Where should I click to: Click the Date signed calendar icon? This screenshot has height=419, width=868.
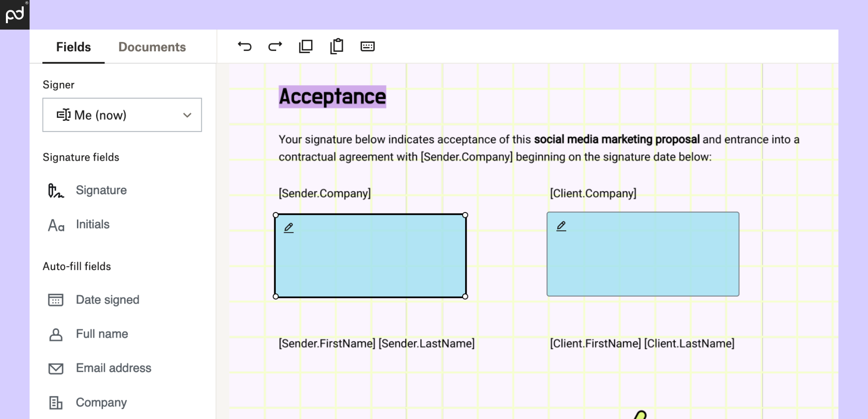pos(56,300)
